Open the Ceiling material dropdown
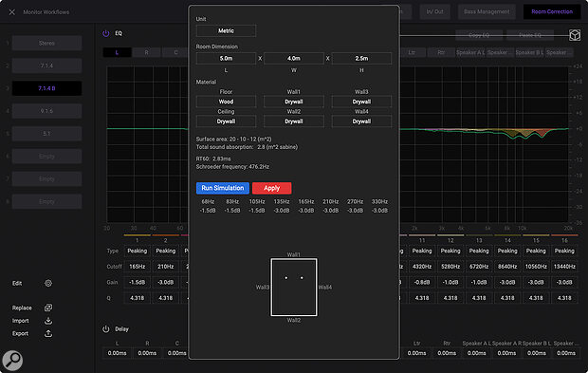The image size is (588, 373). 226,121
